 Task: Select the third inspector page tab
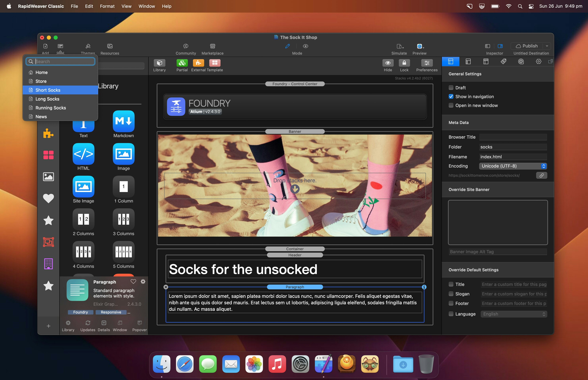tap(486, 62)
